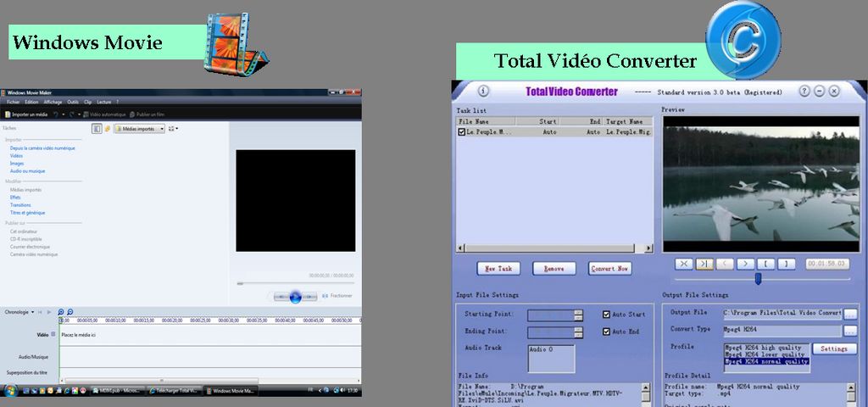Click the redo arrow in Movie Maker toolbar
The width and height of the screenshot is (868, 407).
[71, 114]
